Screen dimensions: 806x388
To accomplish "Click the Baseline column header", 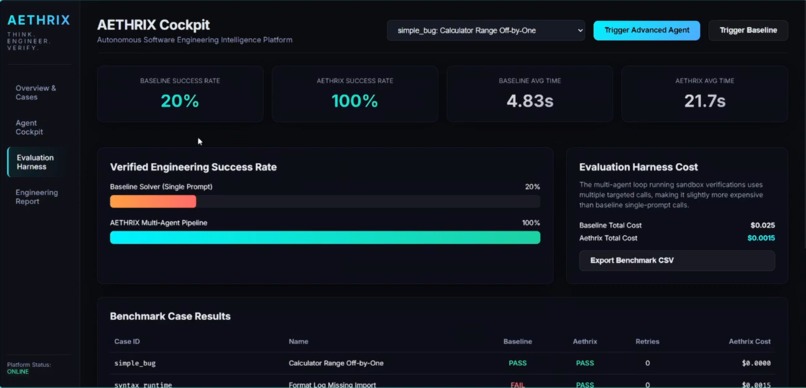I will pyautogui.click(x=518, y=341).
